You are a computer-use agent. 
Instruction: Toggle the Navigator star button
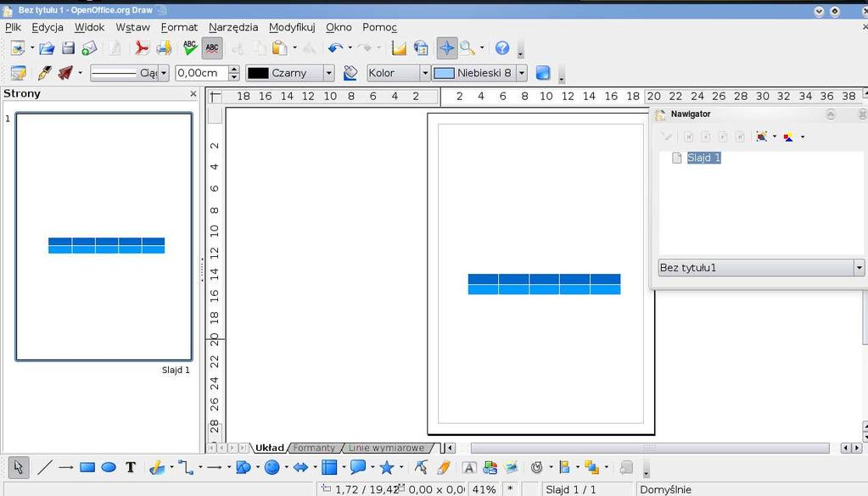click(447, 48)
